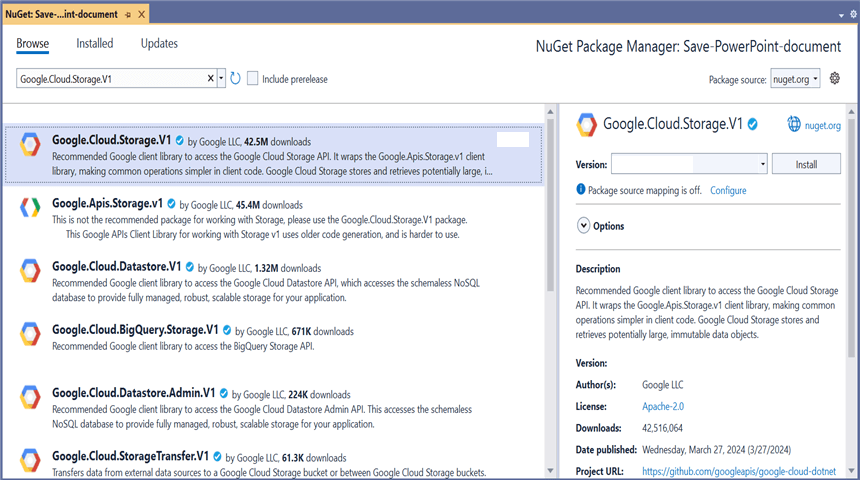Viewport: 860px width, 480px height.
Task: Open the tab list dropdown arrow at top right
Action: [x=841, y=15]
